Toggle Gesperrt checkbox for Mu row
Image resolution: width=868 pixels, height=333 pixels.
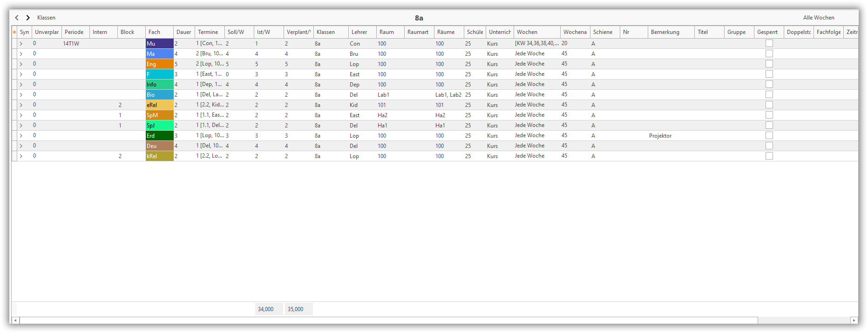(769, 43)
